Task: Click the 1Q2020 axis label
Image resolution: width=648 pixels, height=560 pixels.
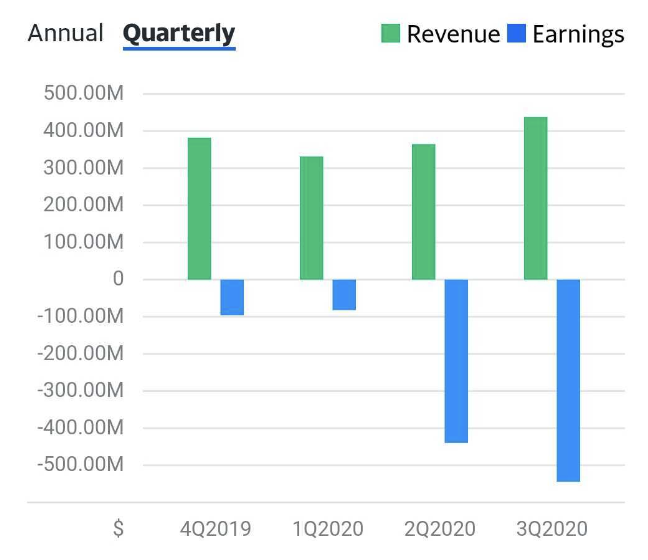Action: 327,529
